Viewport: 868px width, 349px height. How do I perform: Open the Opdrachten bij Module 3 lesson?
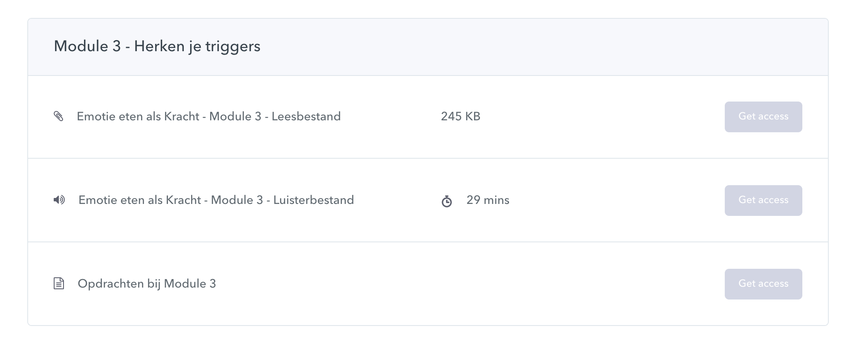[147, 284]
